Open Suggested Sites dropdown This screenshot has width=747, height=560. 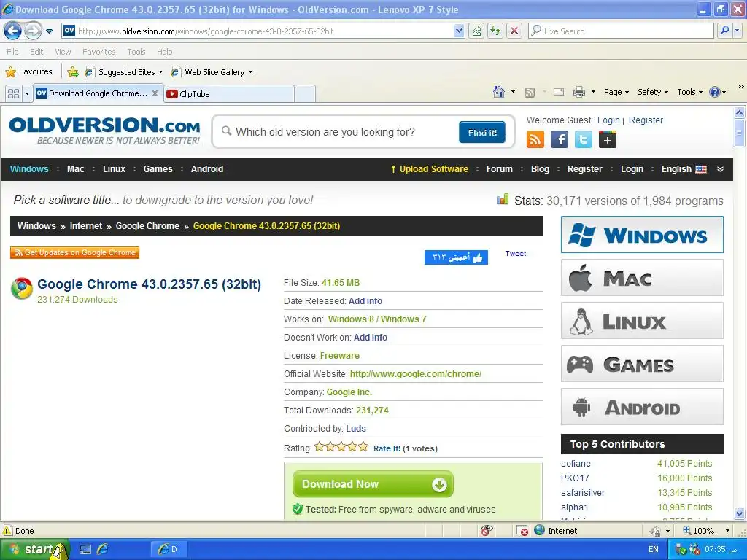tap(124, 72)
